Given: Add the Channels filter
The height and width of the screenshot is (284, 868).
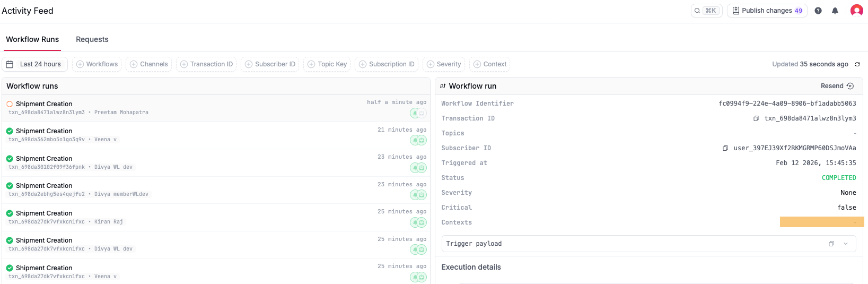Looking at the screenshot, I should click(149, 64).
